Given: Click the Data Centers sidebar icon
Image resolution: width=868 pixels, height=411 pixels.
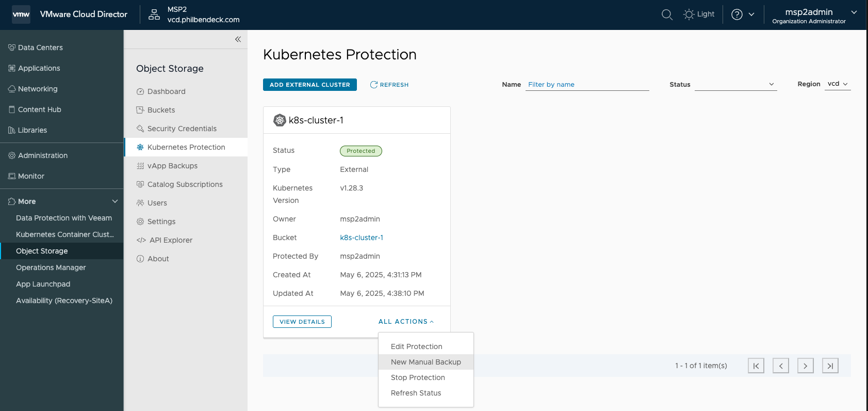Looking at the screenshot, I should pos(12,48).
